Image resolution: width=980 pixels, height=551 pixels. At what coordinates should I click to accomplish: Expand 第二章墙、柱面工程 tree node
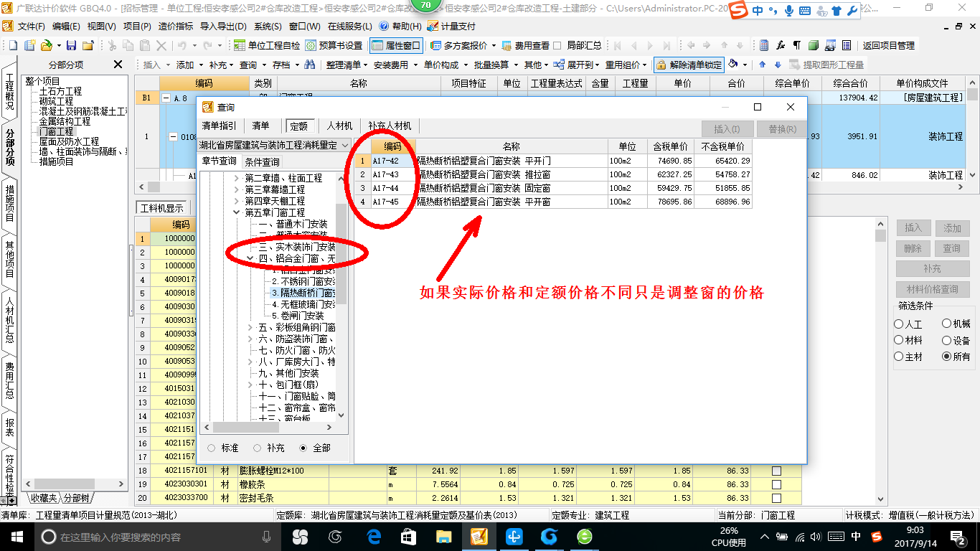238,178
